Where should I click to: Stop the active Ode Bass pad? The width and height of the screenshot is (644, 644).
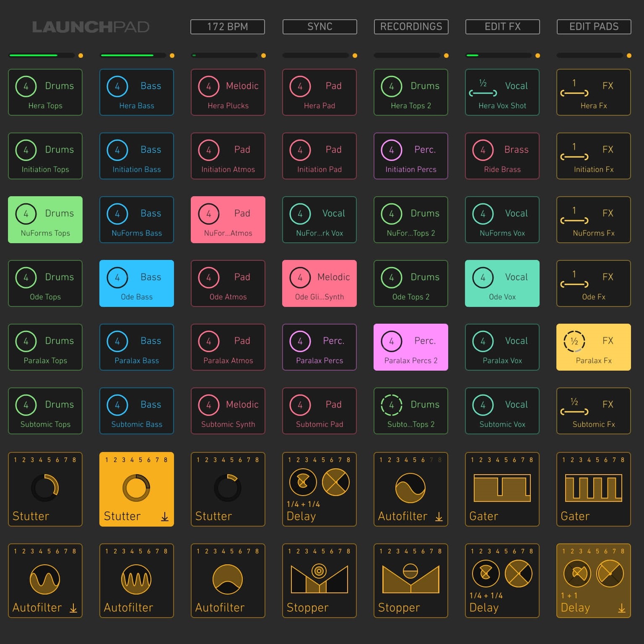(137, 283)
